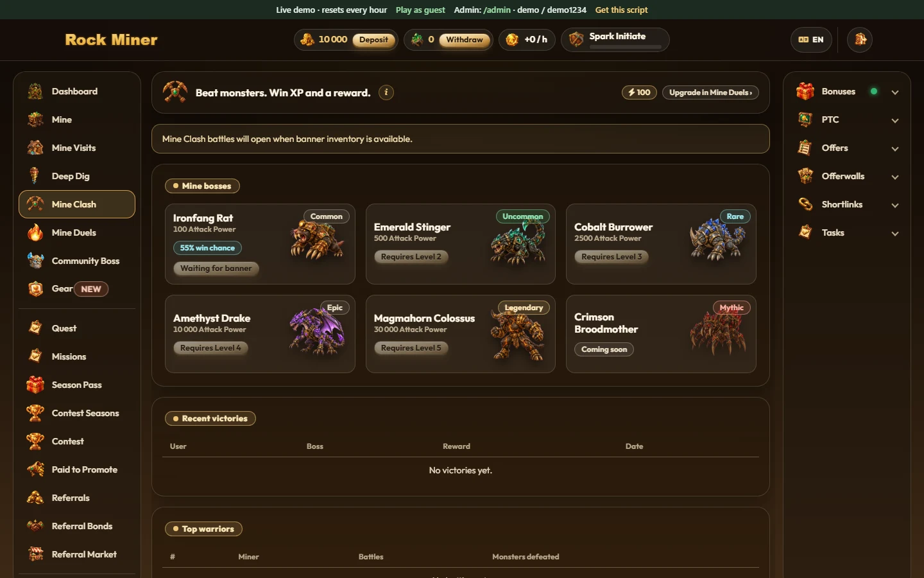
Task: Click the Dashboard icon in the sidebar
Action: (x=35, y=91)
